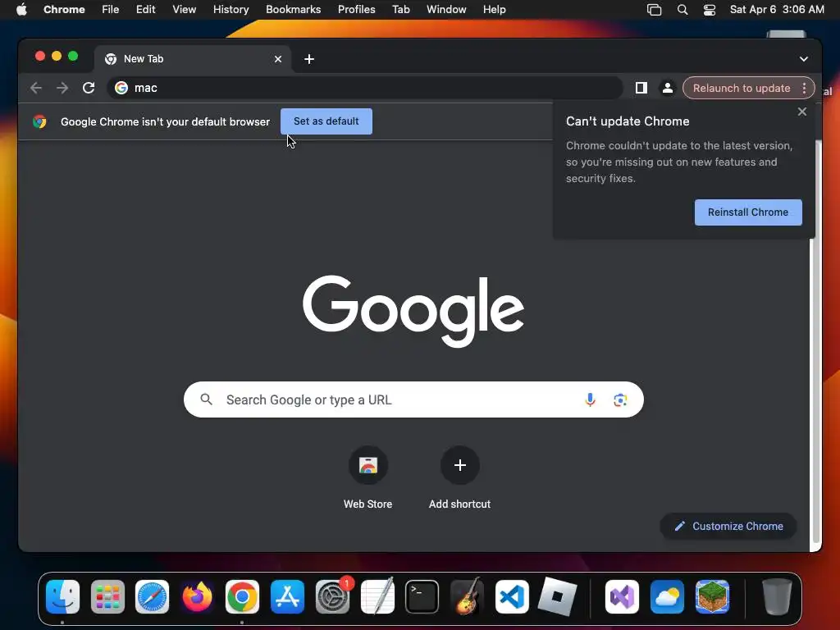This screenshot has width=840, height=630.
Task: Open the purple Visual Studio dock icon
Action: coord(622,597)
